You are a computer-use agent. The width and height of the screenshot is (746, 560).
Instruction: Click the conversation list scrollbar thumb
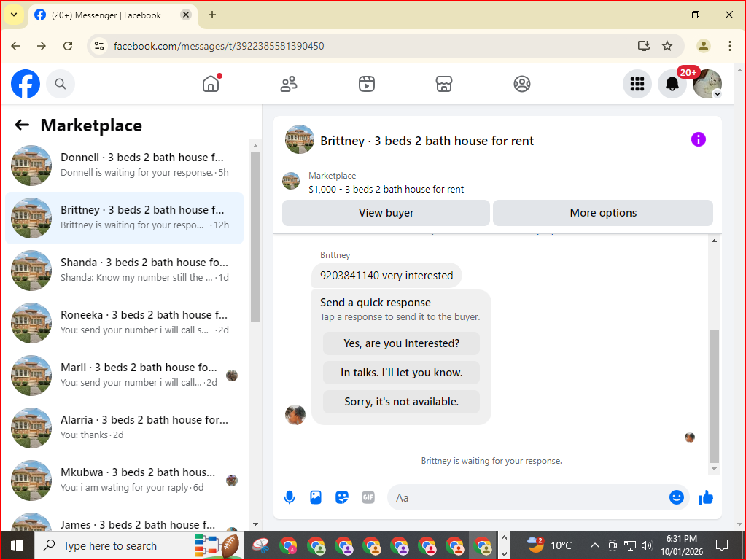(x=255, y=236)
